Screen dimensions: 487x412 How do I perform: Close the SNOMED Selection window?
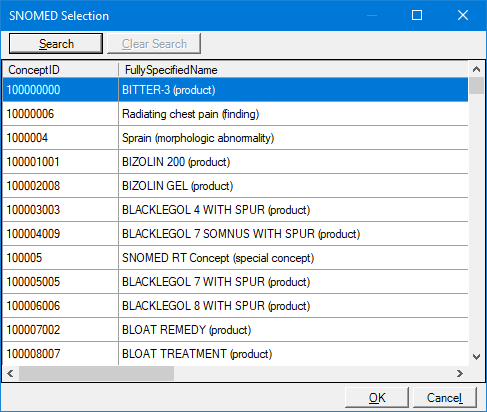pyautogui.click(x=463, y=15)
